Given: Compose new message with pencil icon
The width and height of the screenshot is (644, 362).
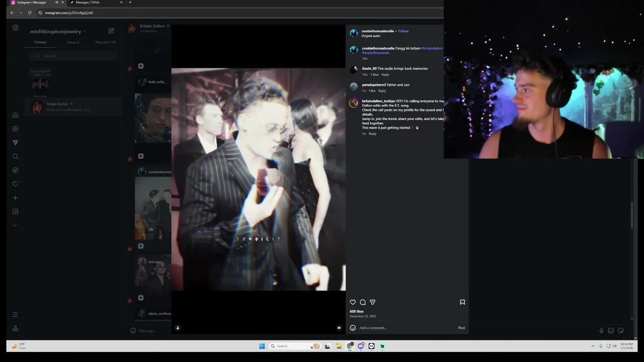Looking at the screenshot, I should pyautogui.click(x=111, y=31).
